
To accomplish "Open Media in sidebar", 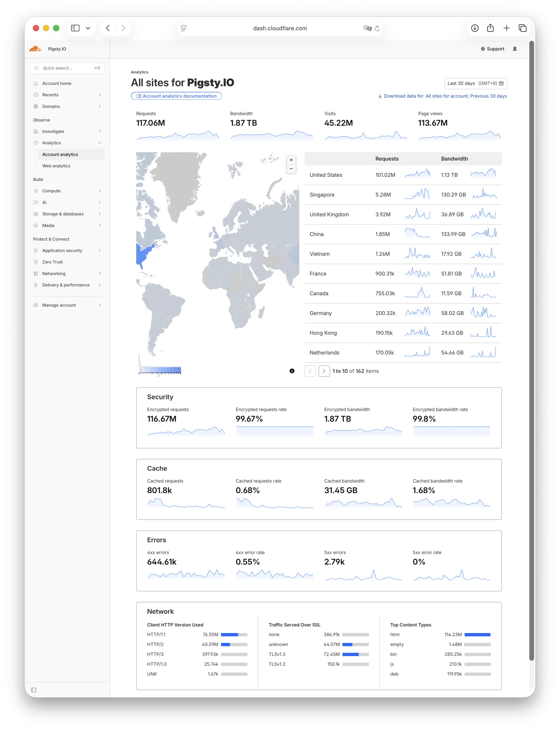I will (x=67, y=225).
